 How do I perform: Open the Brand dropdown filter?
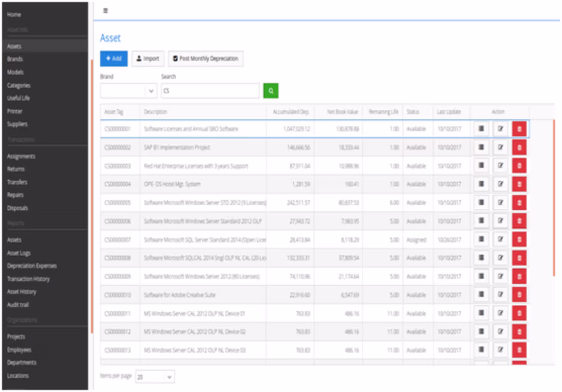pyautogui.click(x=128, y=90)
